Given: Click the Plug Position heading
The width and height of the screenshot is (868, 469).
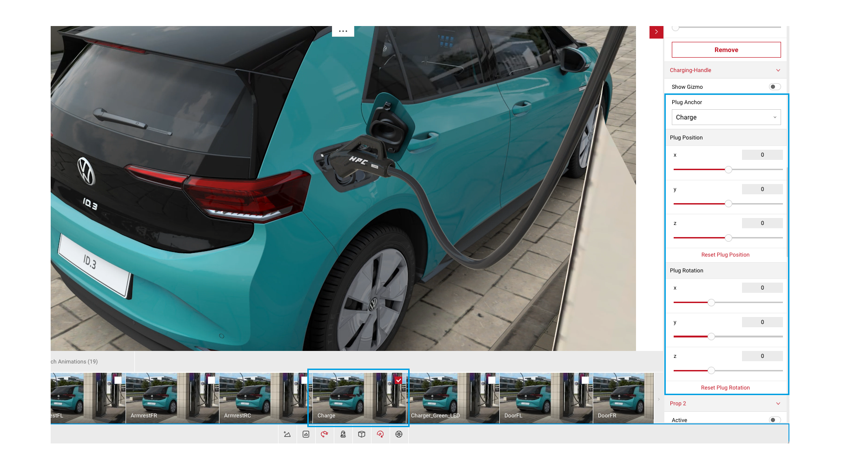Looking at the screenshot, I should coord(686,138).
